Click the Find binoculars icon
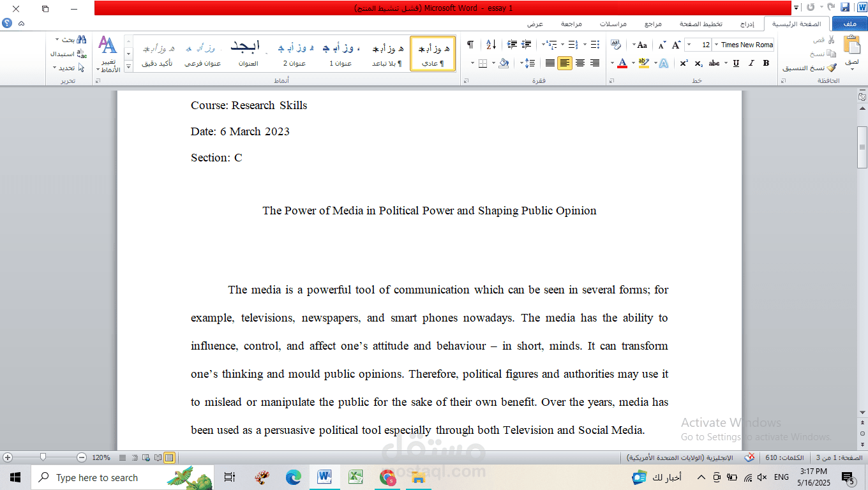The height and width of the screenshot is (490, 868). coord(81,40)
